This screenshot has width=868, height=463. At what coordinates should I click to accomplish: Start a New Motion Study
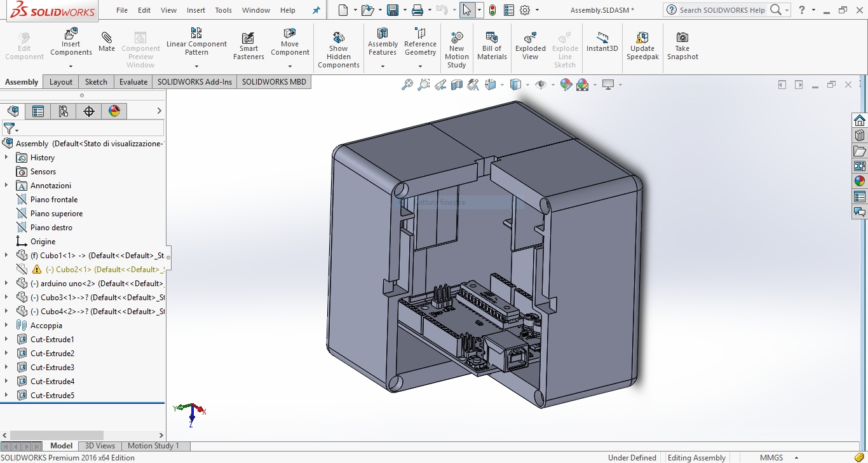coord(456,49)
